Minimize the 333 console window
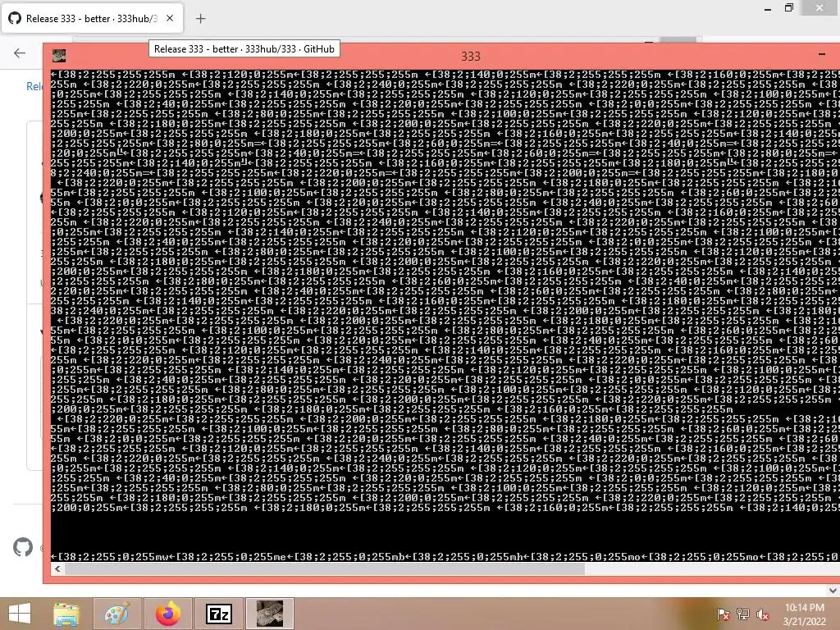 (822, 55)
